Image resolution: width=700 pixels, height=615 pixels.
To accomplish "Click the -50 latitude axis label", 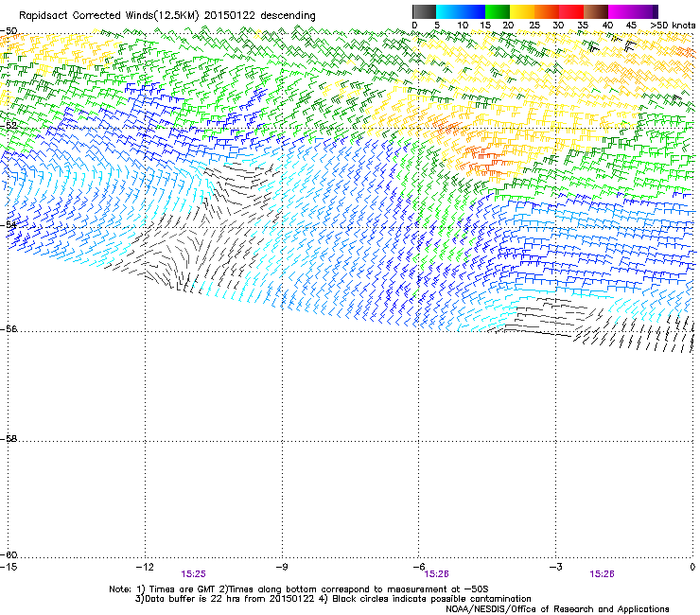I will click(9, 31).
